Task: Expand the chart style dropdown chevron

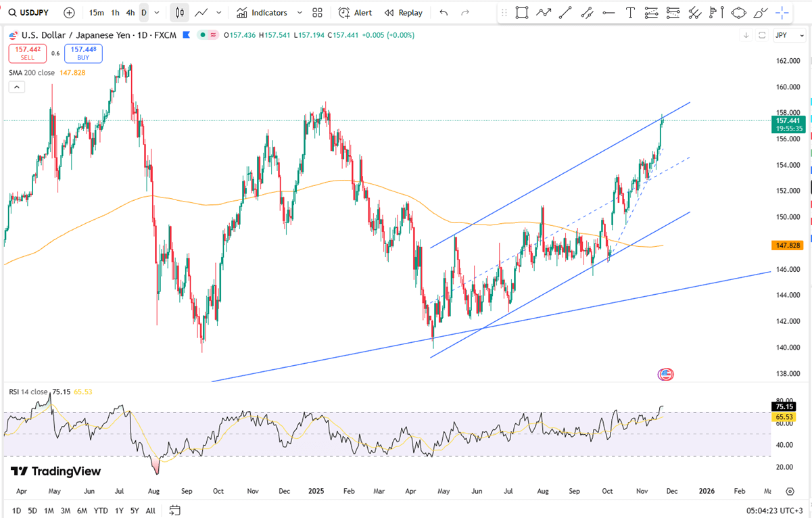Action: 218,13
